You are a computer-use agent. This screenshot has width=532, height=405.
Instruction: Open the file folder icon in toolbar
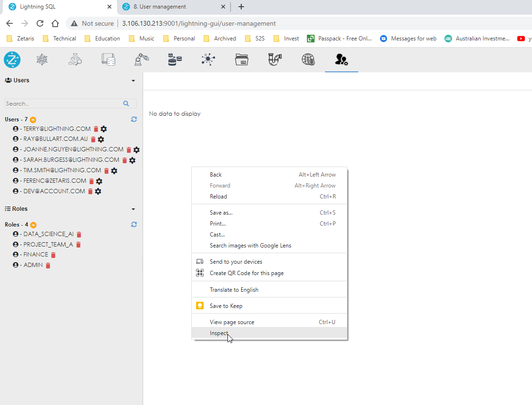coord(242,59)
